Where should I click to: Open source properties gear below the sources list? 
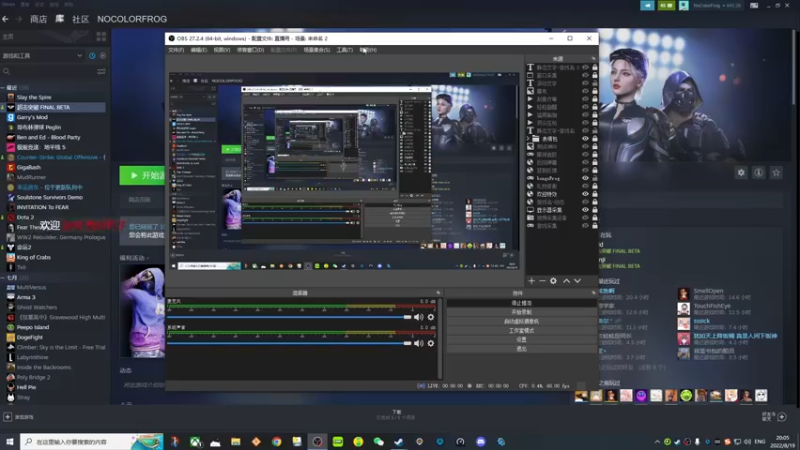553,281
